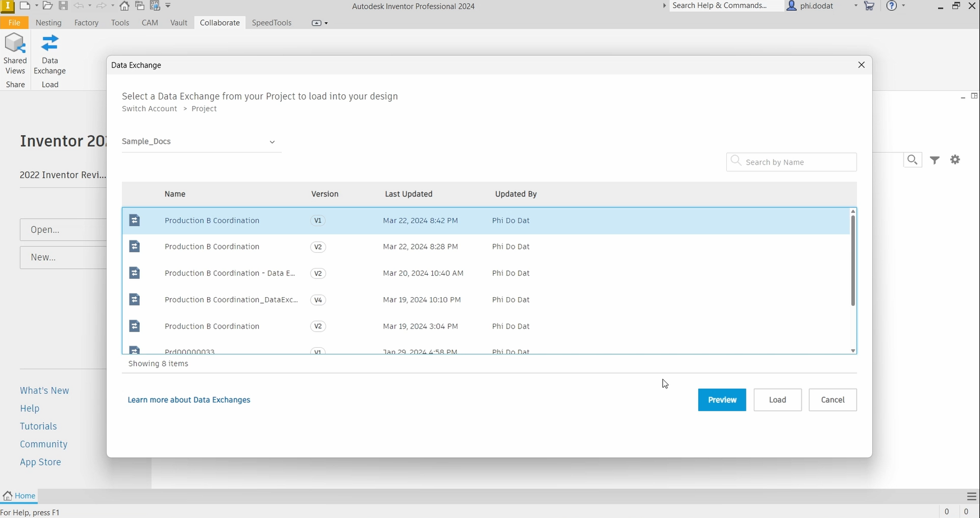
Task: Switch to the SpeedTools ribbon tab
Action: [272, 23]
